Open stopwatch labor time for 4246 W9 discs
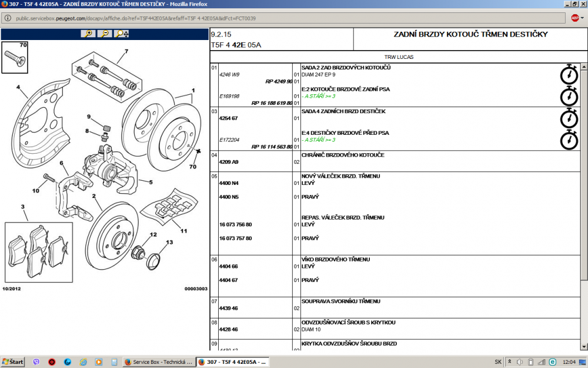The height and width of the screenshot is (368, 588). 569,74
